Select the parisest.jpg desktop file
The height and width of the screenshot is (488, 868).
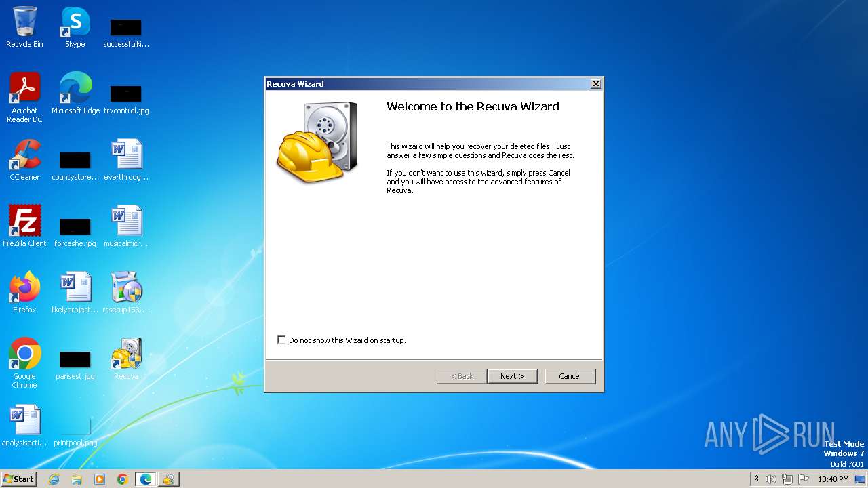[x=75, y=365]
